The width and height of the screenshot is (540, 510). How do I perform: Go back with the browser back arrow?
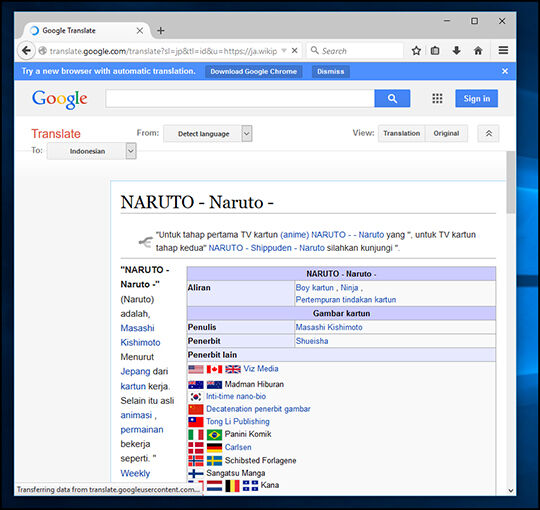(x=26, y=51)
